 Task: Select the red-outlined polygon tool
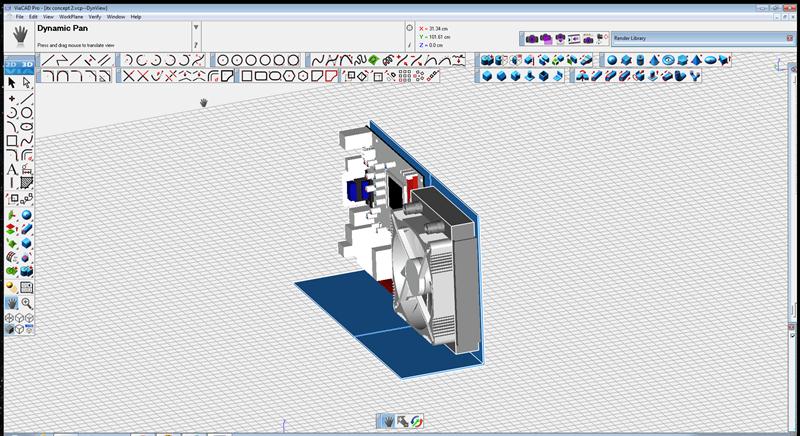coord(331,76)
